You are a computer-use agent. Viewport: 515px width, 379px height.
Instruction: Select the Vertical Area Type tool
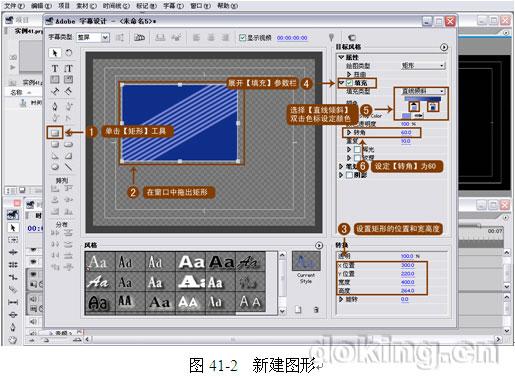tap(68, 79)
